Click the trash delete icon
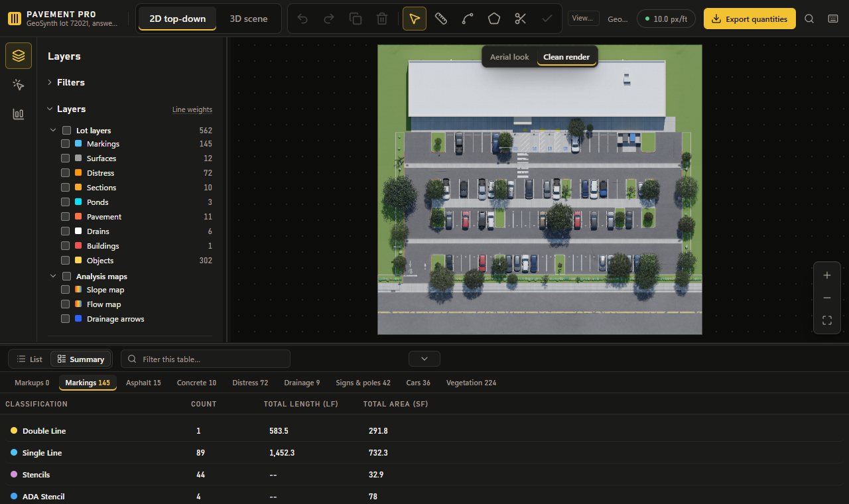This screenshot has width=849, height=504. 382,19
